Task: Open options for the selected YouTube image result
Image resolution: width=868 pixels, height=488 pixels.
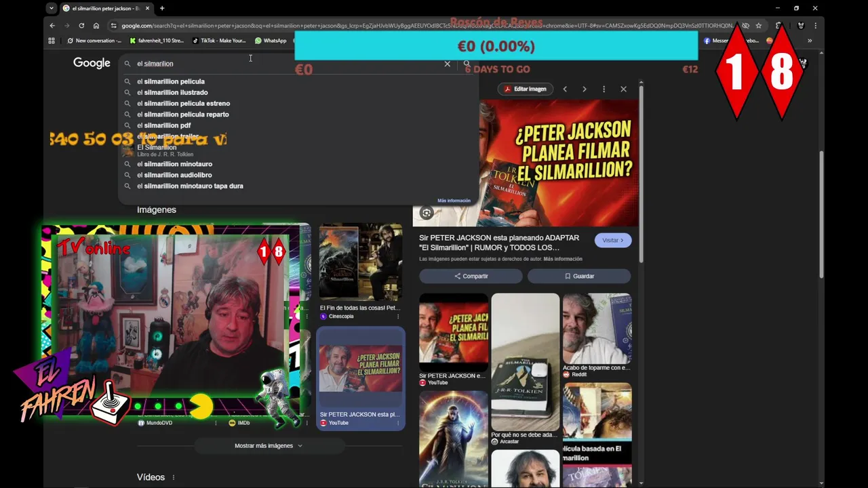Action: point(398,423)
